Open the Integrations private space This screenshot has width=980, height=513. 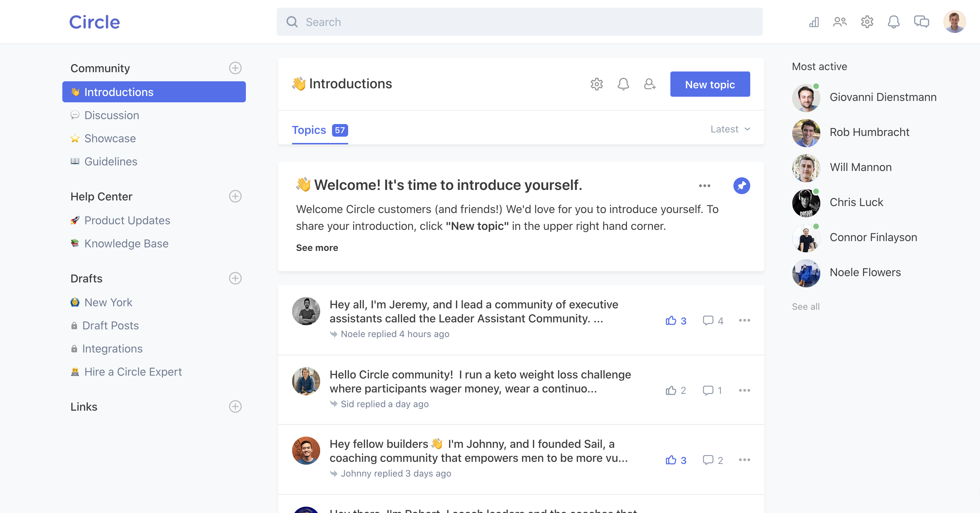pyautogui.click(x=106, y=349)
